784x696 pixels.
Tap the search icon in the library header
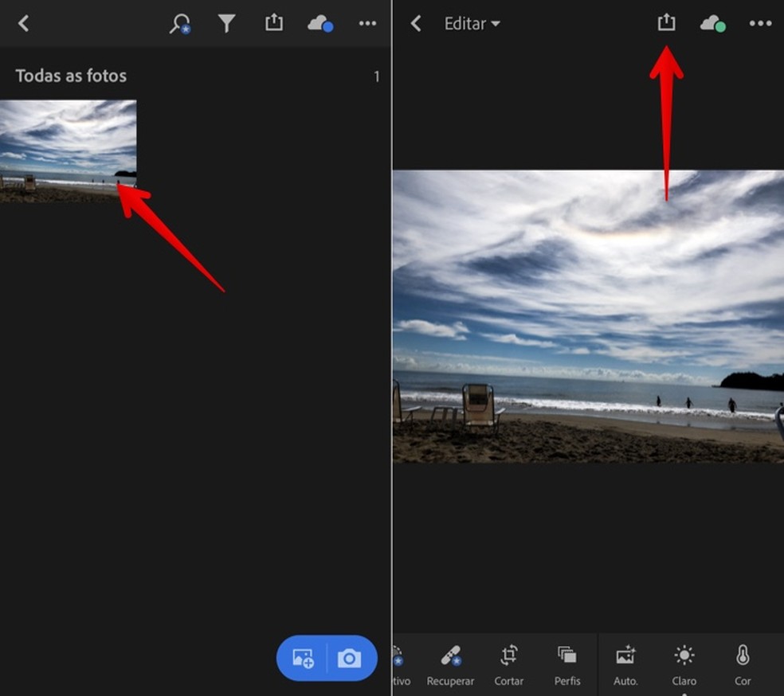[x=179, y=24]
